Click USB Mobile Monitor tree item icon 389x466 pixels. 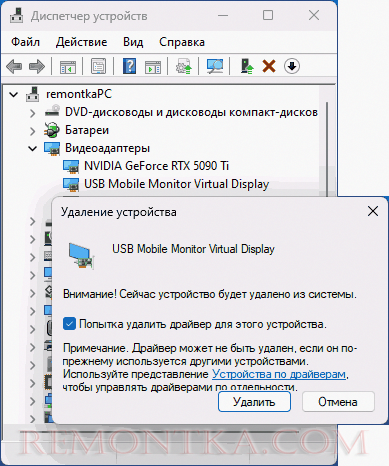[71, 184]
